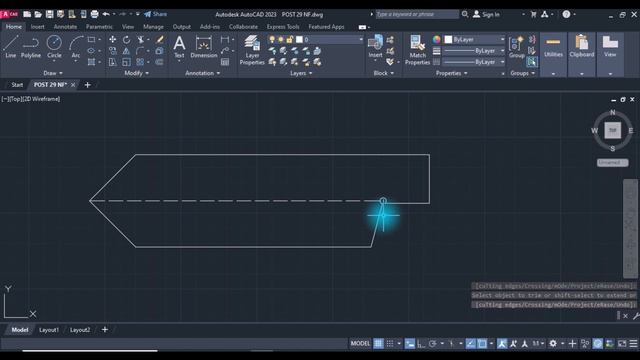Image resolution: width=640 pixels, height=360 pixels.
Task: Click the keyword search field
Action: tap(417, 14)
